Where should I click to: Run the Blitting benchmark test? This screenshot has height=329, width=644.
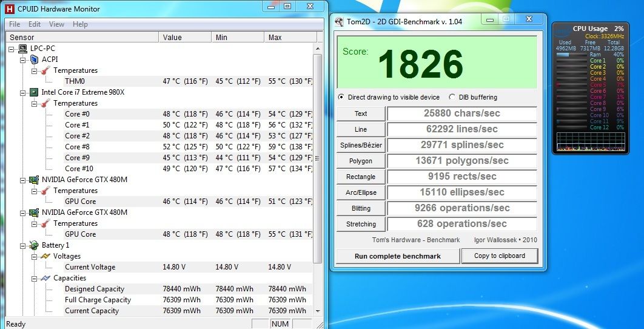coord(361,208)
